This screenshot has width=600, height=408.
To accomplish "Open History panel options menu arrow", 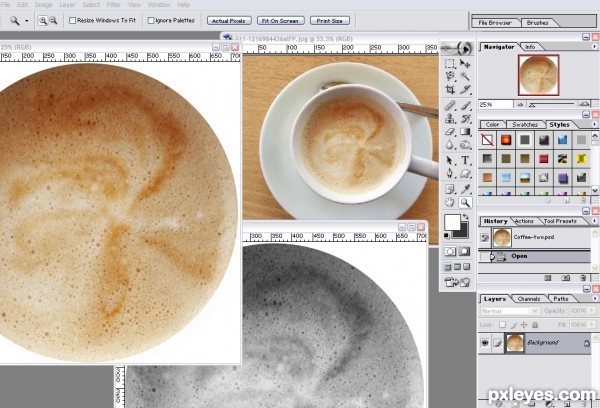I will pos(594,221).
